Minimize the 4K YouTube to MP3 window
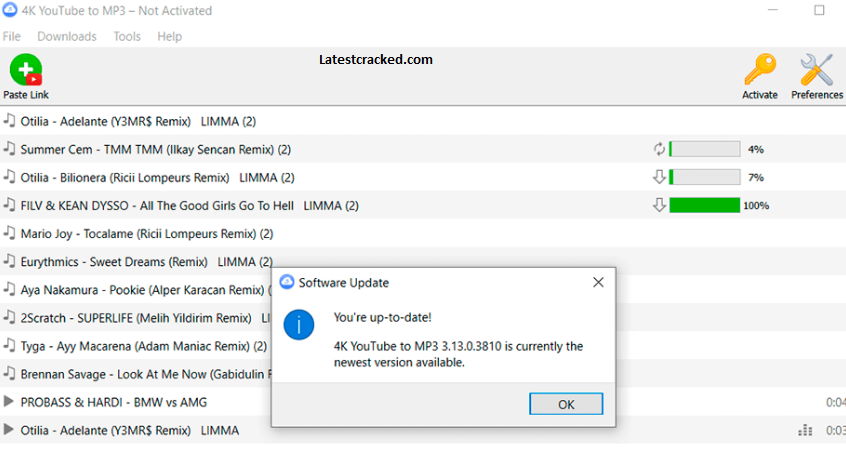846x451 pixels. click(x=773, y=10)
